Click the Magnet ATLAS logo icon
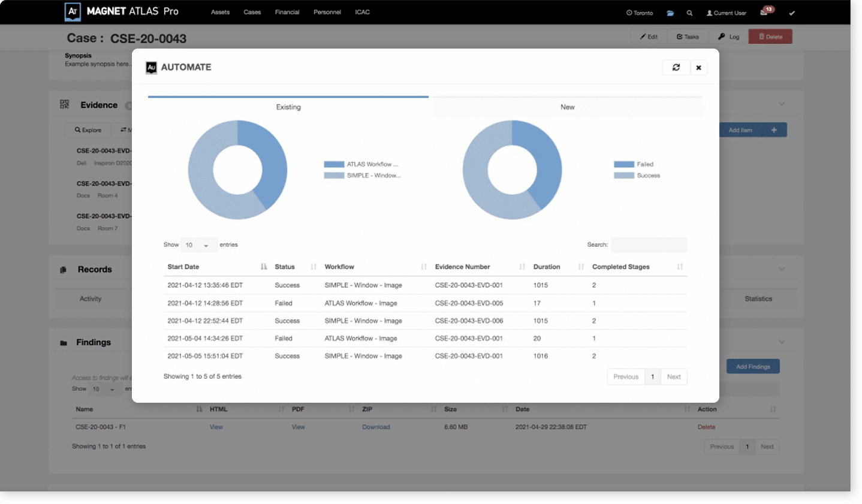Screen dimensions: 862x504 (73, 11)
